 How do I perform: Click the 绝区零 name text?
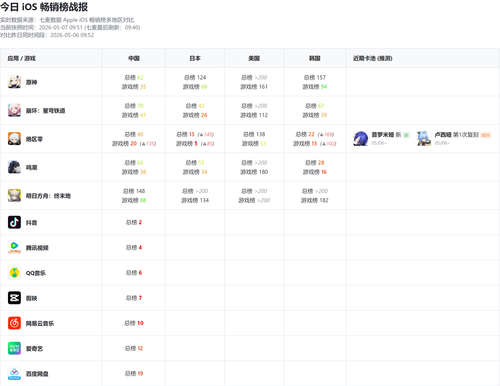click(x=34, y=139)
